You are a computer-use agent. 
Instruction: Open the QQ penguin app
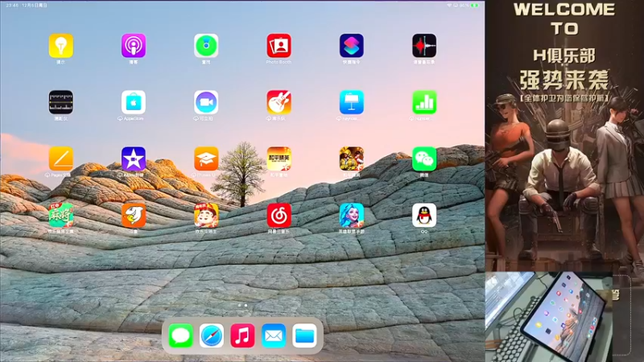click(424, 215)
